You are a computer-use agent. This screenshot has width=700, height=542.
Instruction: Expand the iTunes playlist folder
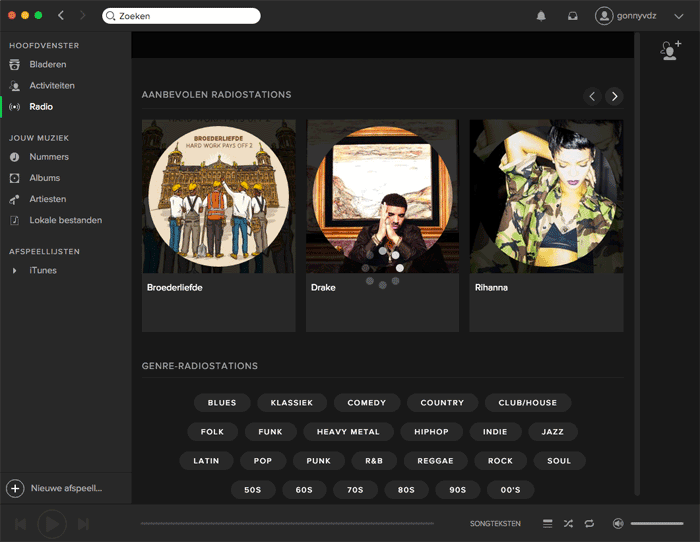[14, 271]
